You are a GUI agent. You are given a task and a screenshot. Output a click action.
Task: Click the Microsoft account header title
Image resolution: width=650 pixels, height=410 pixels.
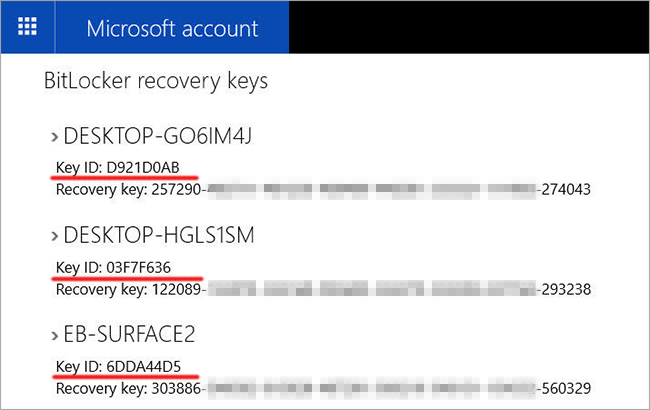(172, 29)
